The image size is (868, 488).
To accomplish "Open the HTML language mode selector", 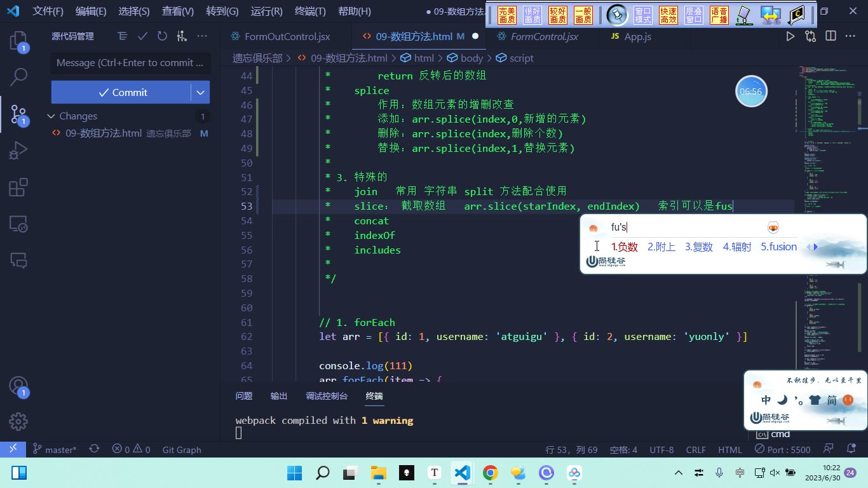I will tap(730, 449).
